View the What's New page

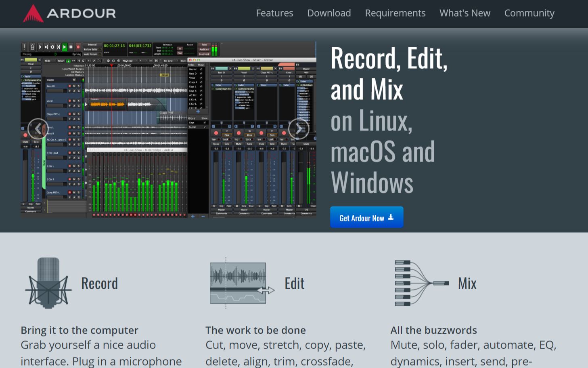(465, 13)
